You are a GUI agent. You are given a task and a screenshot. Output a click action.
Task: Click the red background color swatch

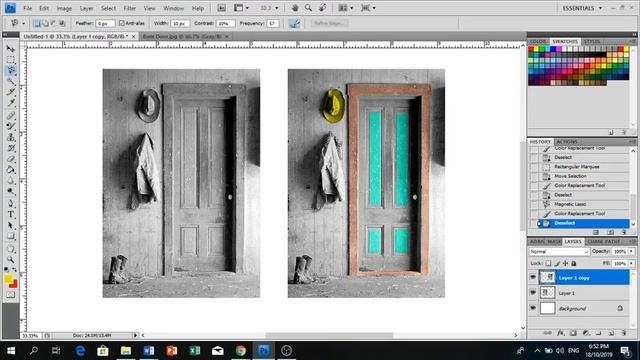[14, 284]
